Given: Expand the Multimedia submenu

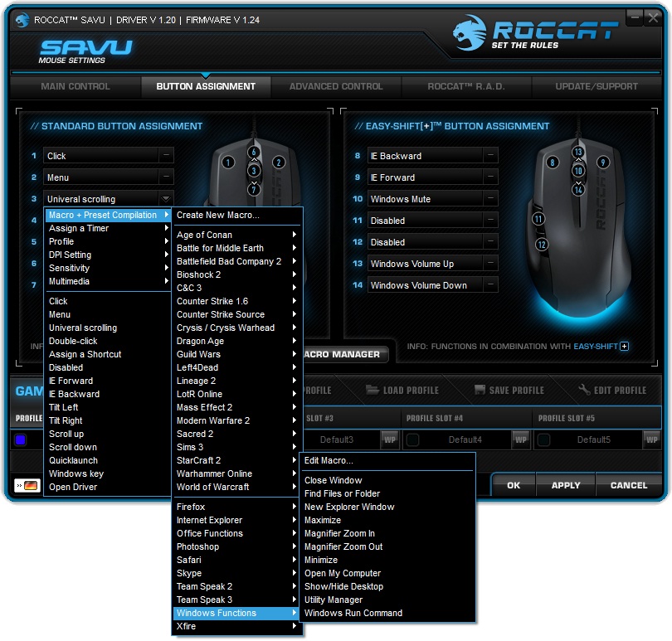Looking at the screenshot, I should click(x=108, y=281).
